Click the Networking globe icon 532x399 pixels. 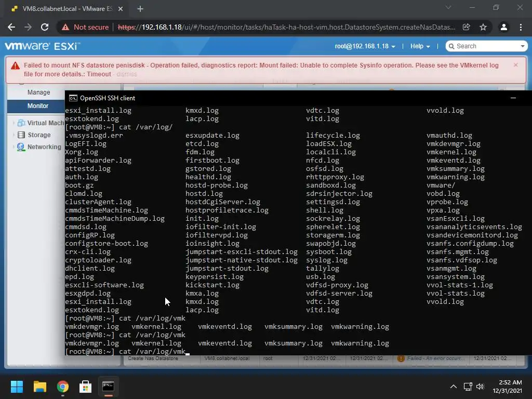(21, 147)
